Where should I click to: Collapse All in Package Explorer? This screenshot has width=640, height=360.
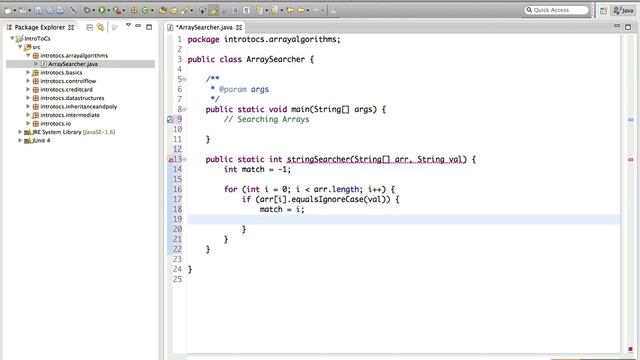point(90,27)
